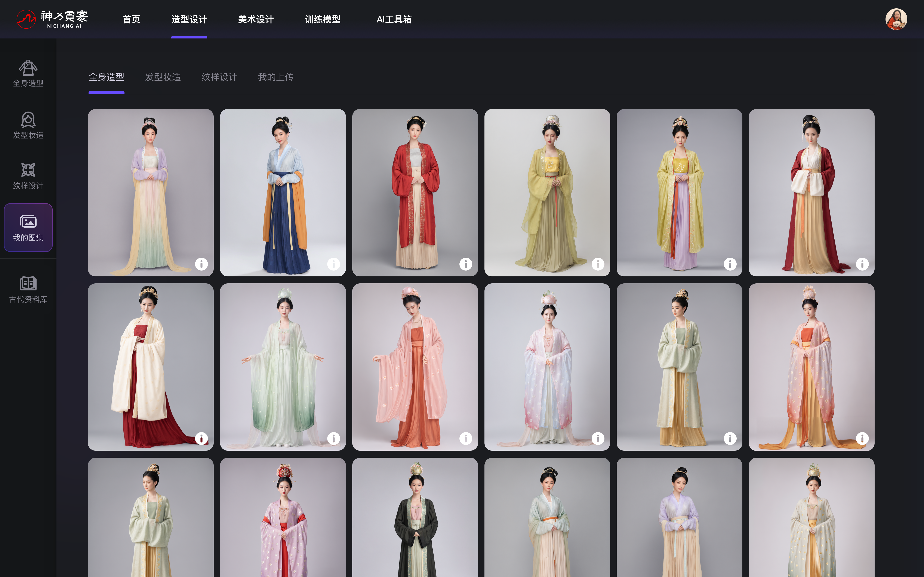Open 古代资料库 book icon
Viewport: 924px width, 577px height.
(x=28, y=289)
